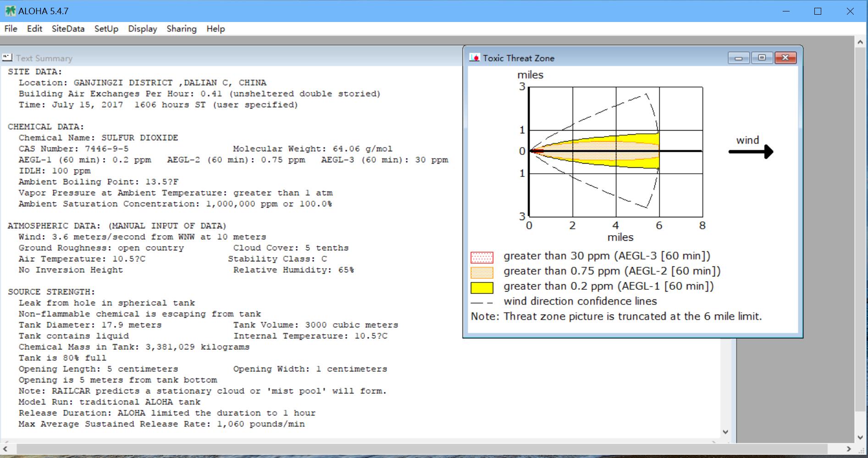Screen dimensions: 868x458
Task: Click the "IDLH: 100 ppm" line
Action: click(55, 171)
